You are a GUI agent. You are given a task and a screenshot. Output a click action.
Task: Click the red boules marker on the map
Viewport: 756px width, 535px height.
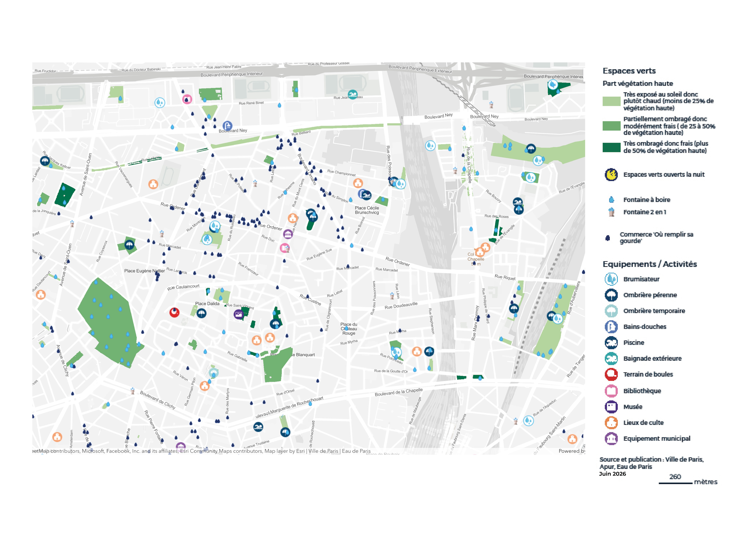(x=174, y=312)
